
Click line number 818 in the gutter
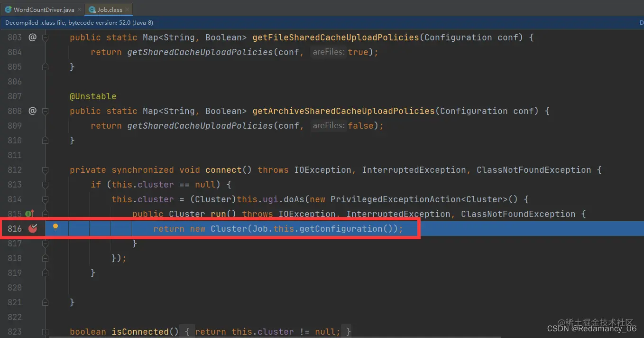tap(15, 258)
